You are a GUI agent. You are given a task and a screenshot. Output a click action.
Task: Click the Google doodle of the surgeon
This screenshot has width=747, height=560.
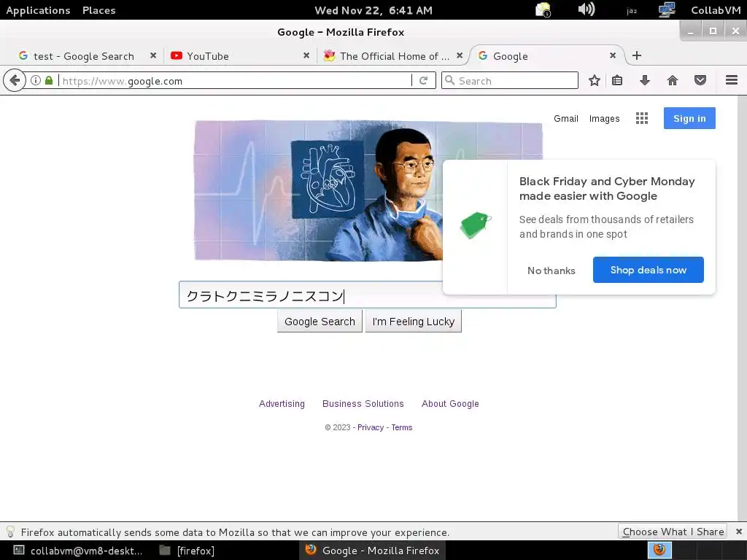[x=319, y=190]
